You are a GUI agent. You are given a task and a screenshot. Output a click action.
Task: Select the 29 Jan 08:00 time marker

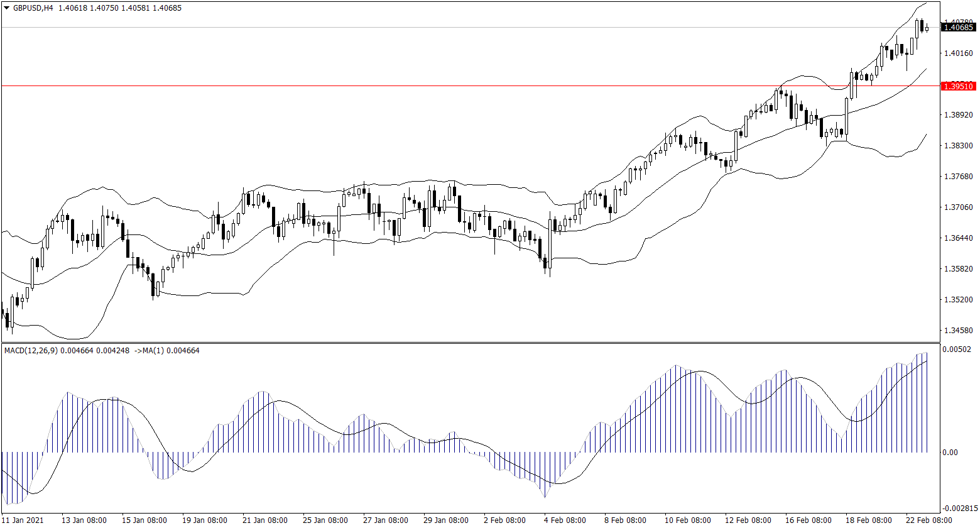click(445, 520)
